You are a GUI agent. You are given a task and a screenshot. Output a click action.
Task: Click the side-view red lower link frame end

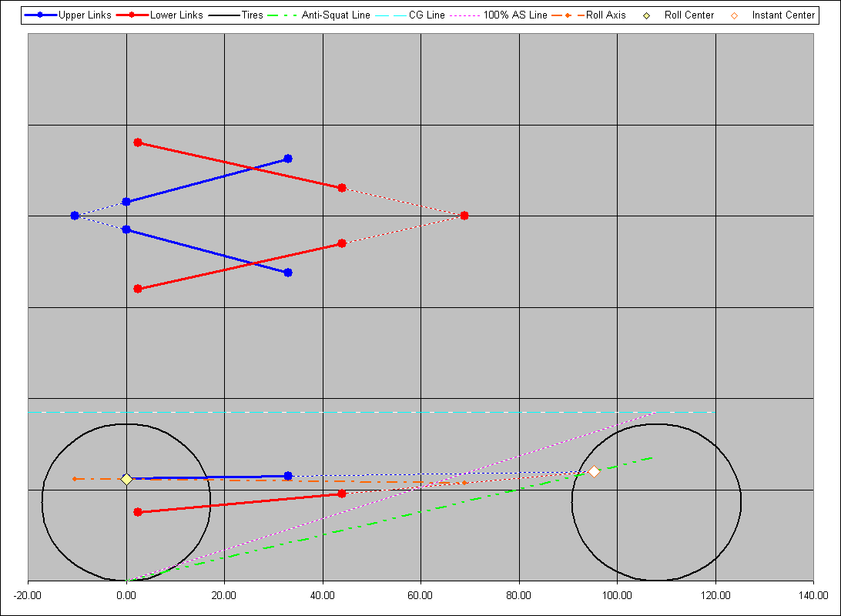tap(342, 494)
